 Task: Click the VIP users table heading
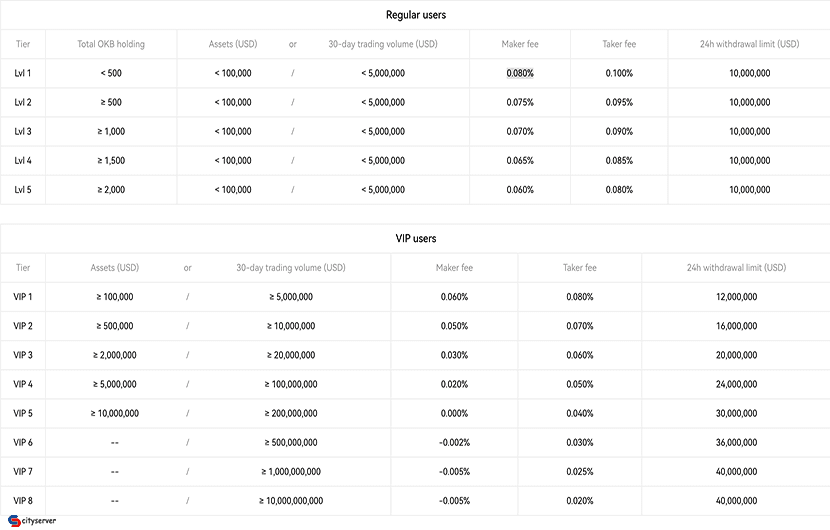416,238
